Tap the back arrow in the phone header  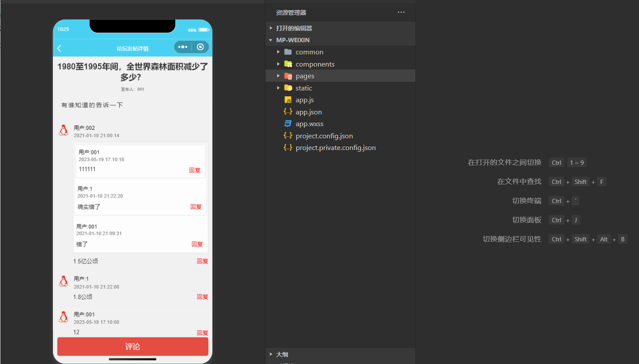(x=60, y=48)
